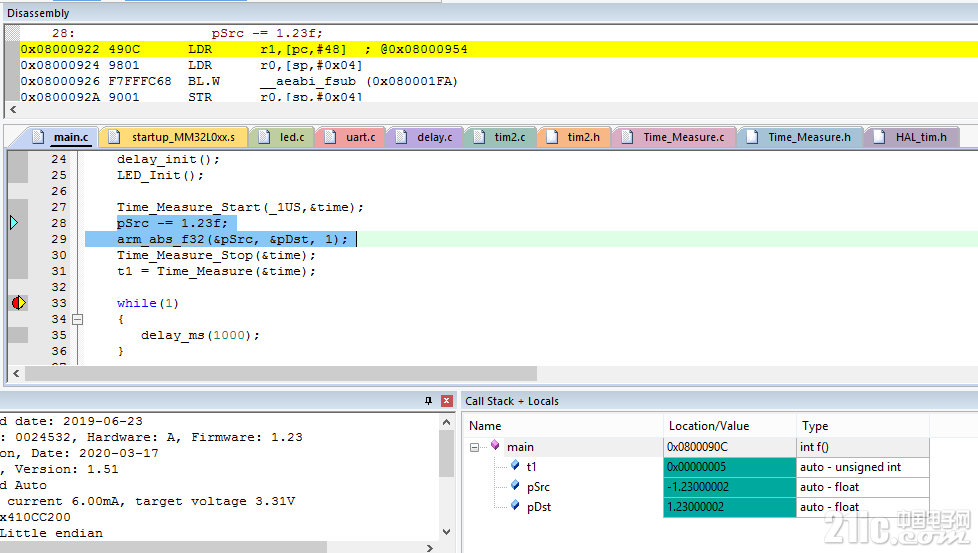Click code line arm_abs_f32(&pSrc, &pDst, 1);
Screen dimensions: 978x553
232,239
